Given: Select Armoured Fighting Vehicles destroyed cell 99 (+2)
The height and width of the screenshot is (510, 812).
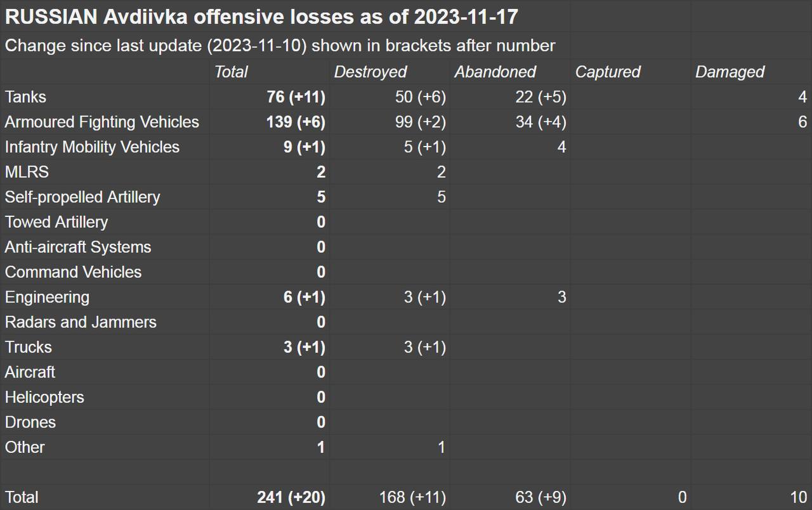Looking at the screenshot, I should 420,122.
